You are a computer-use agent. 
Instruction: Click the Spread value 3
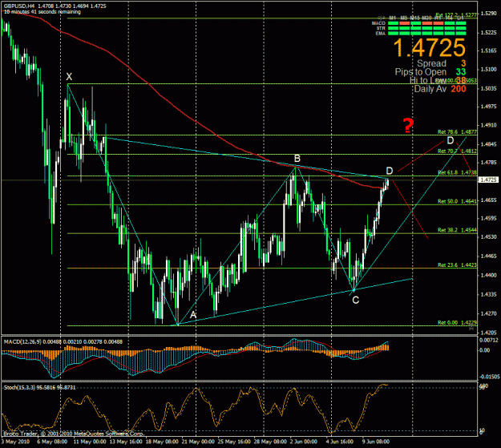pos(463,63)
